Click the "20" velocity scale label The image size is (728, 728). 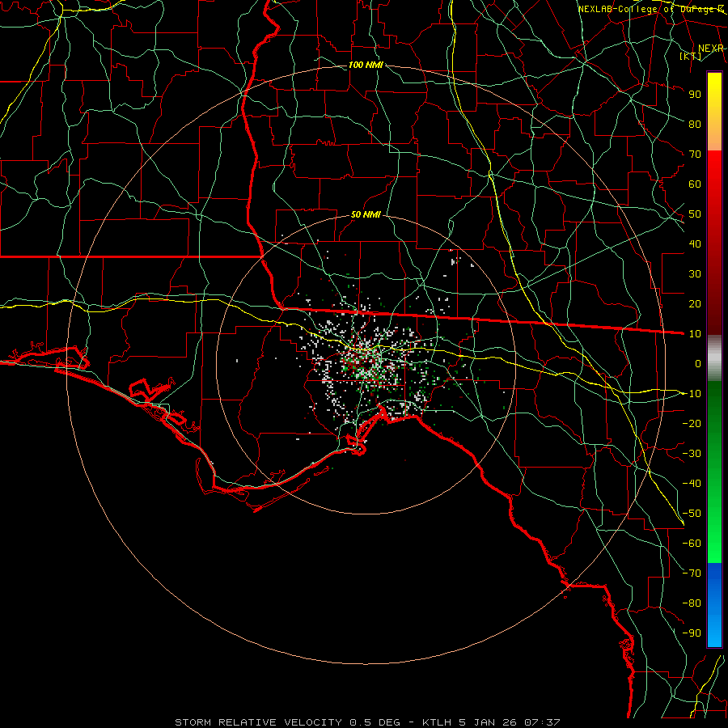(x=695, y=304)
